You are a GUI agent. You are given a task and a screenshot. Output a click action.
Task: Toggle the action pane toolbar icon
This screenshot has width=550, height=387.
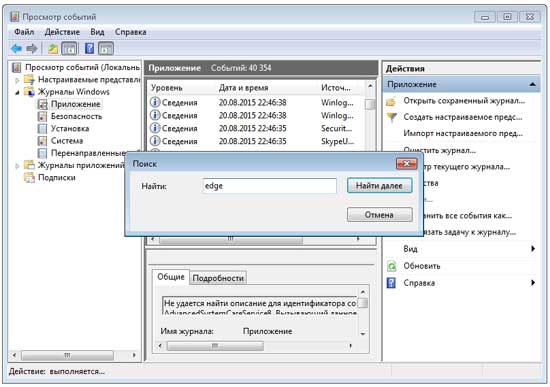(x=106, y=48)
